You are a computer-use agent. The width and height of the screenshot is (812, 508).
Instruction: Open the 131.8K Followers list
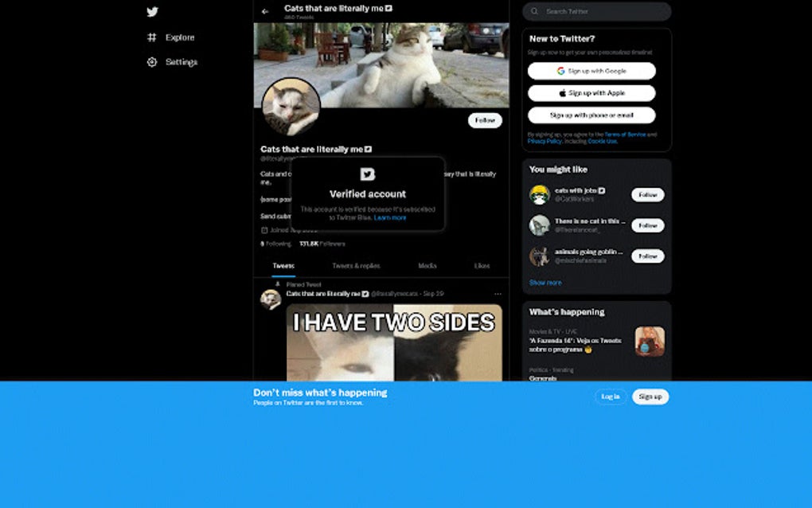click(x=322, y=244)
